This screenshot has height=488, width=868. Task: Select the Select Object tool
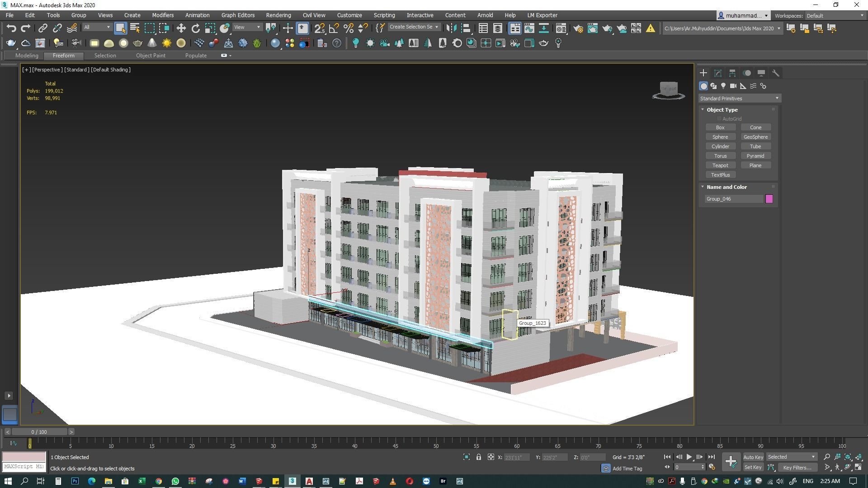click(x=120, y=28)
